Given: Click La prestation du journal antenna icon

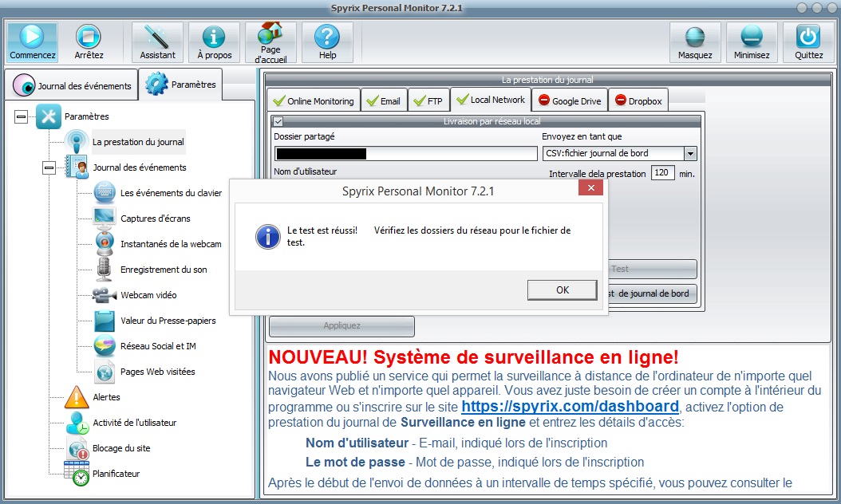Looking at the screenshot, I should point(76,141).
